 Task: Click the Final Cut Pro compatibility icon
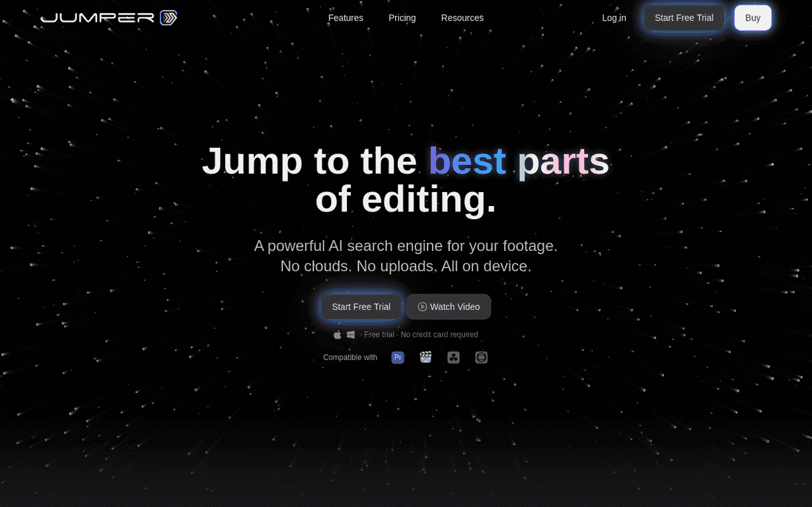pos(425,357)
